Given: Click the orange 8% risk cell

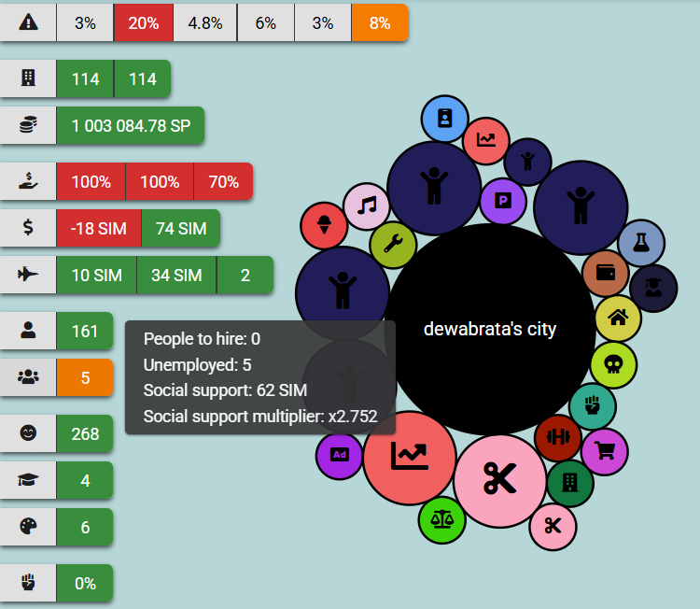Looking at the screenshot, I should pyautogui.click(x=380, y=22).
